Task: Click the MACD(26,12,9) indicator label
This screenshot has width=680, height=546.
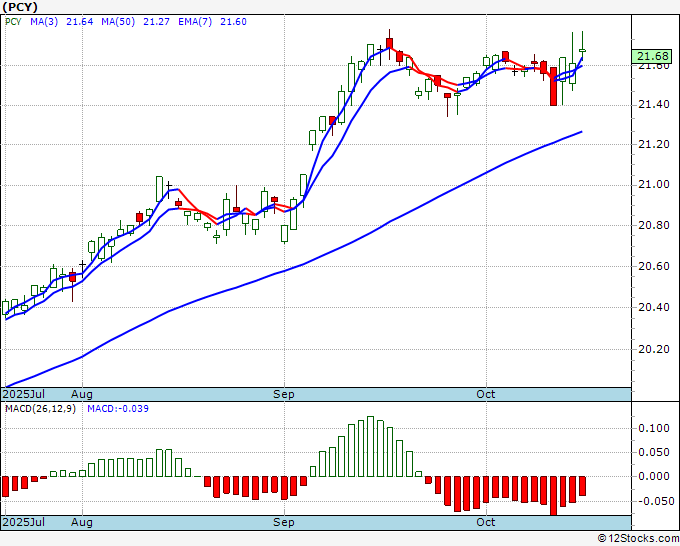Action: pyautogui.click(x=40, y=409)
